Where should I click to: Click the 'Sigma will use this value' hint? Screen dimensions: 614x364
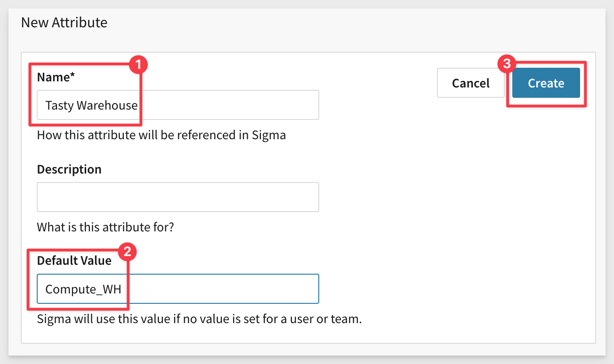click(199, 319)
